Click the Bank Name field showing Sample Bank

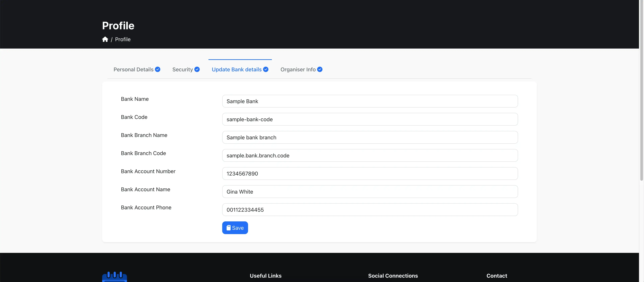tap(370, 101)
